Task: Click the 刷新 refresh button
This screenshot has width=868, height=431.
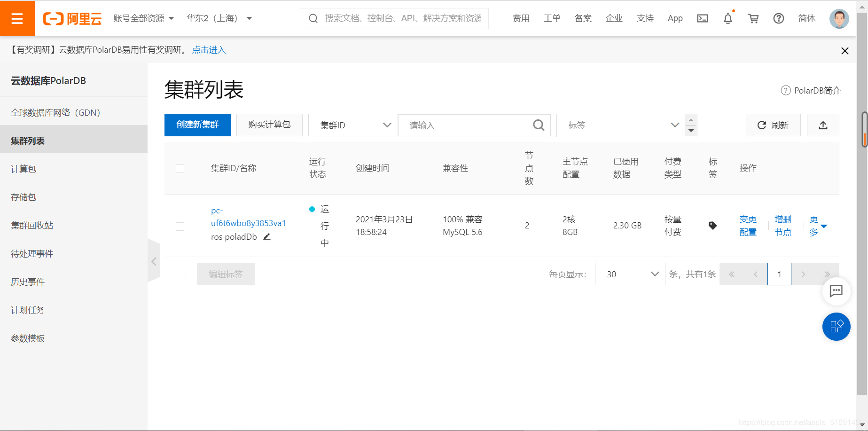Action: pyautogui.click(x=773, y=125)
